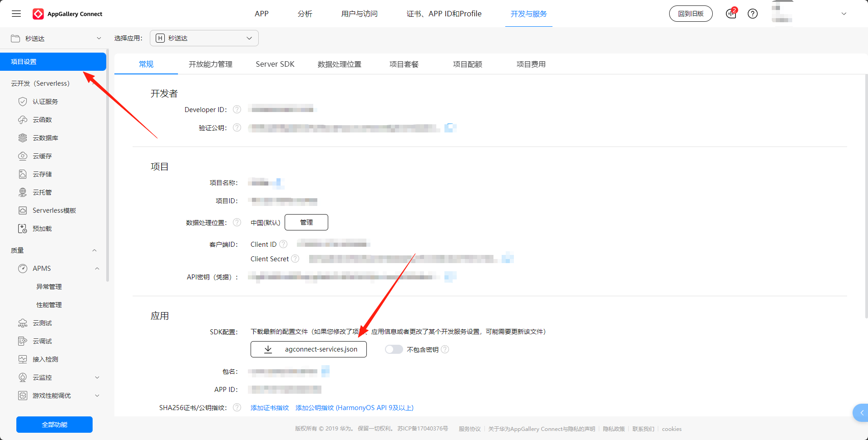Switch to the 数据处理位置 tab

(x=340, y=64)
